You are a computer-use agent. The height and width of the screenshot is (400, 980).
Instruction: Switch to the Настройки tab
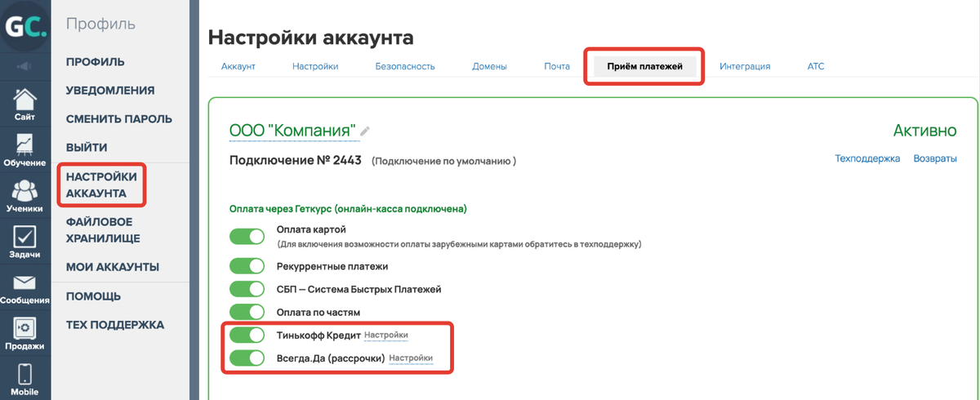coord(315,66)
